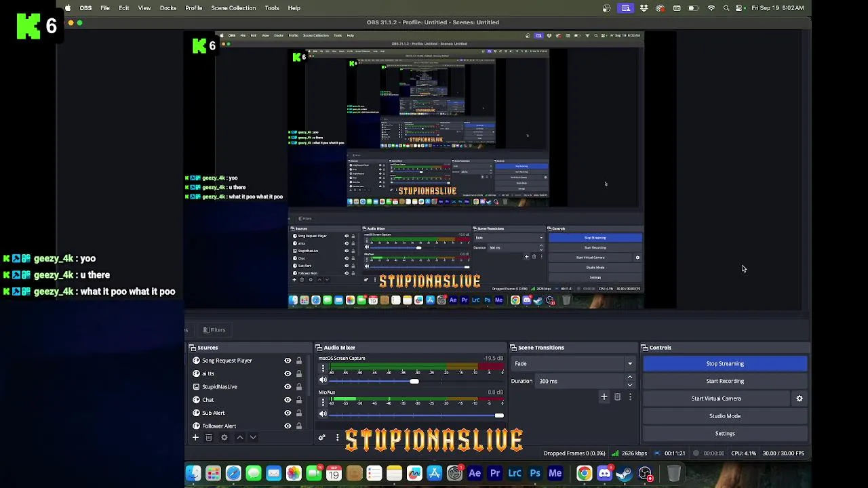This screenshot has width=868, height=488.
Task: Open Premiere Pro in the Dock
Action: 495,474
